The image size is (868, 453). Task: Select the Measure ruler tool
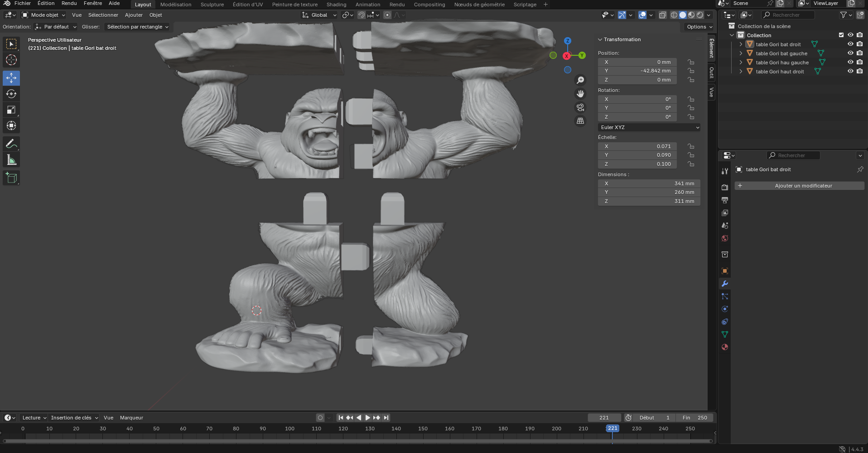coord(11,160)
